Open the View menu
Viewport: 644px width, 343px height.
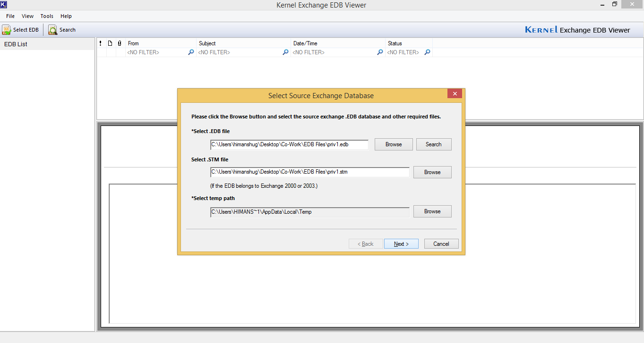pyautogui.click(x=27, y=16)
